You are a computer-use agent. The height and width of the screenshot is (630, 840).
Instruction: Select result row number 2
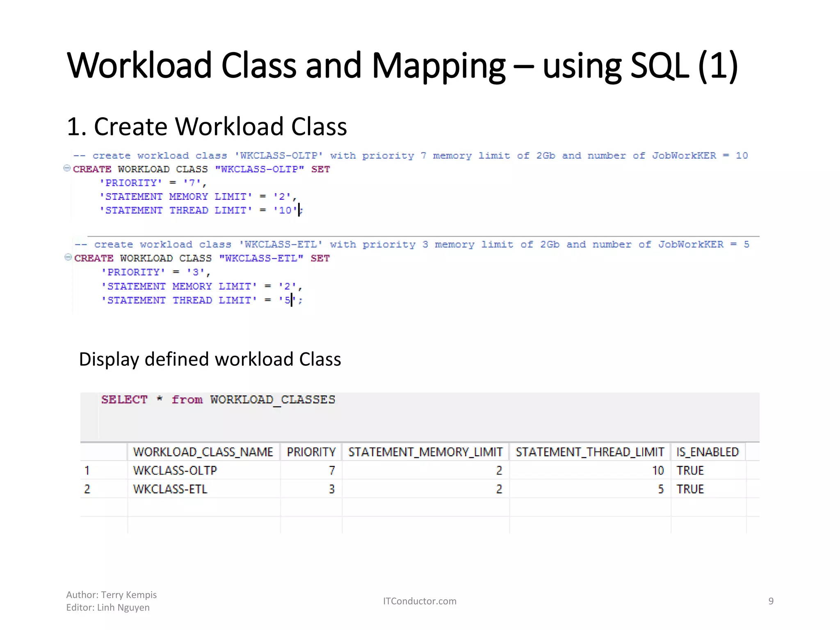click(x=104, y=489)
